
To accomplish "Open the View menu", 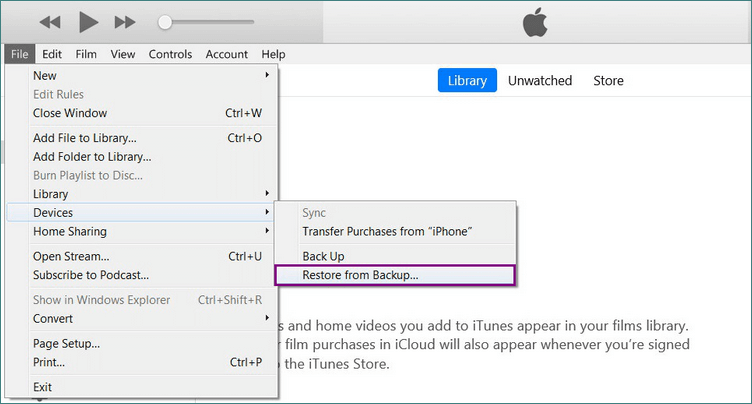I will 123,54.
